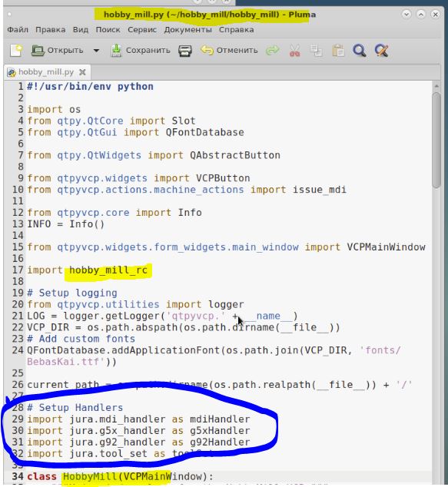
Task: Click the Cut scissors icon
Action: pyautogui.click(x=294, y=51)
